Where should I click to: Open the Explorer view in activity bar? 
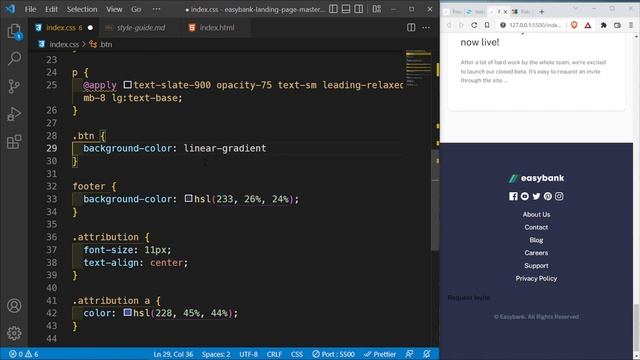pyautogui.click(x=14, y=31)
